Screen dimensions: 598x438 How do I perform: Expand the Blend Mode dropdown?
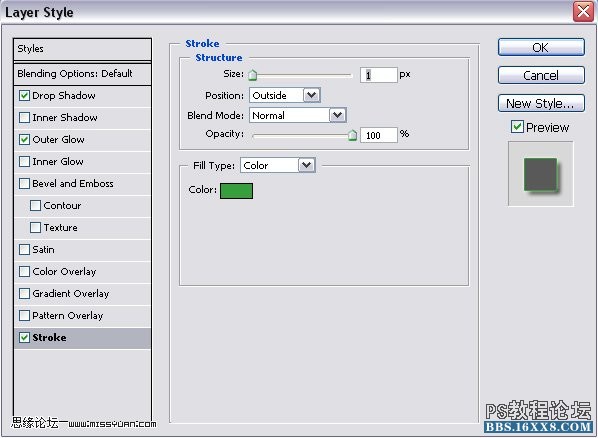tap(297, 115)
